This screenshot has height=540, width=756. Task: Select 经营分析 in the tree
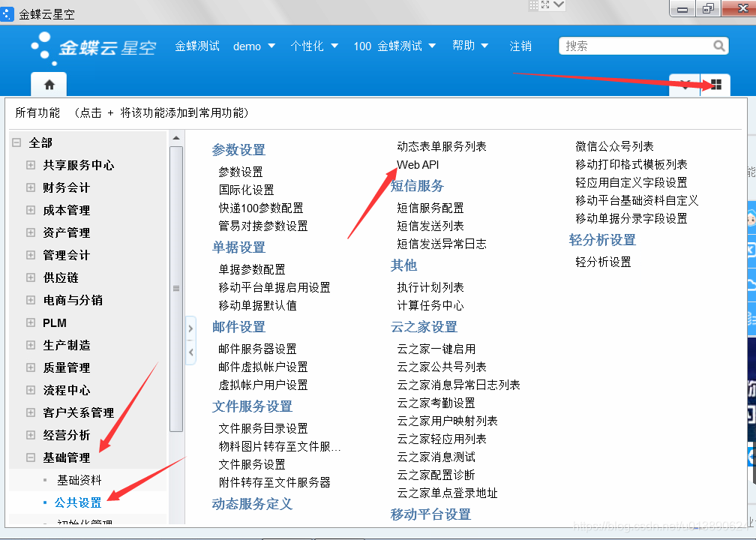[x=67, y=435]
